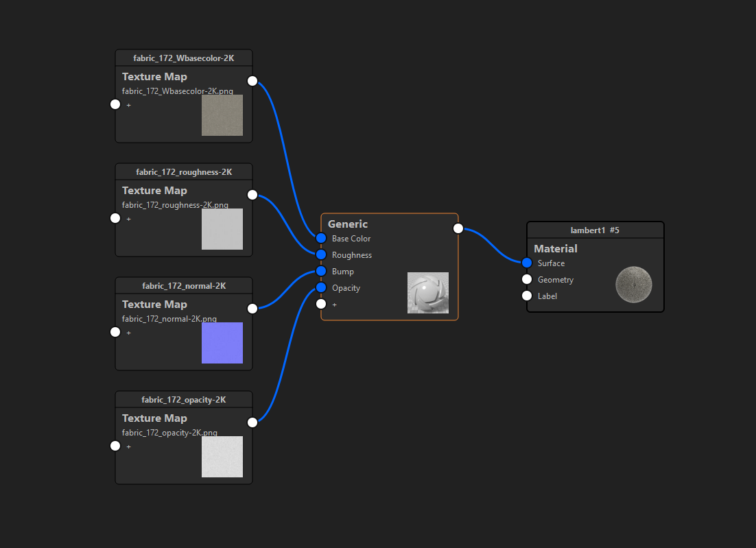Click the normal texture node output socket
756x548 pixels.
click(x=252, y=309)
